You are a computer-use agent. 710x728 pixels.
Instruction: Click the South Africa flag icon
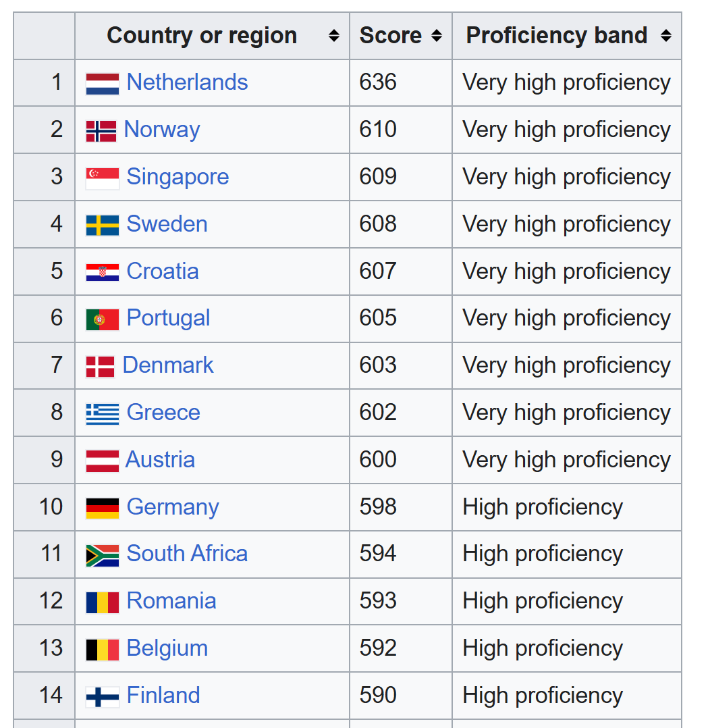[x=103, y=554]
